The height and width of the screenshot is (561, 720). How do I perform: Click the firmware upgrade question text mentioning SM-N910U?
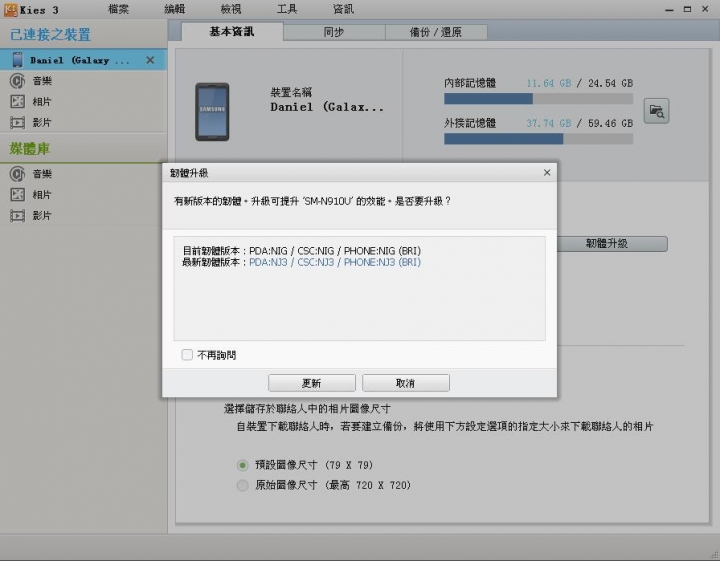pos(312,201)
